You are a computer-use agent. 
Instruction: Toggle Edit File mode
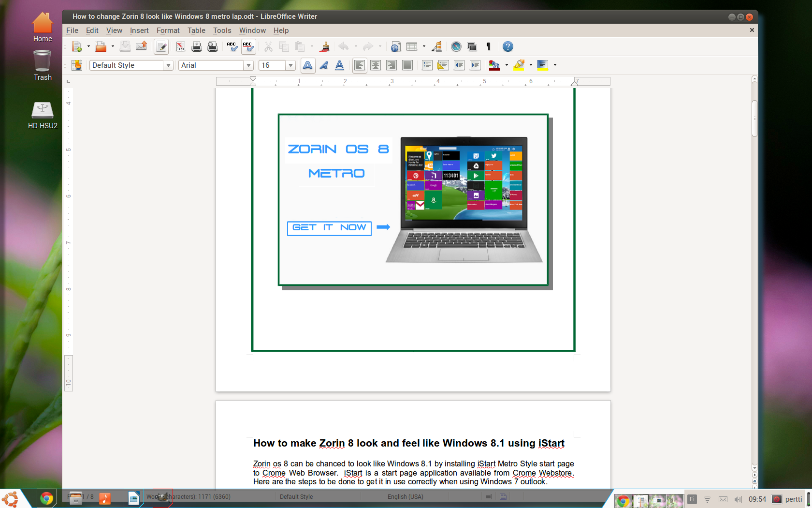[x=161, y=47]
